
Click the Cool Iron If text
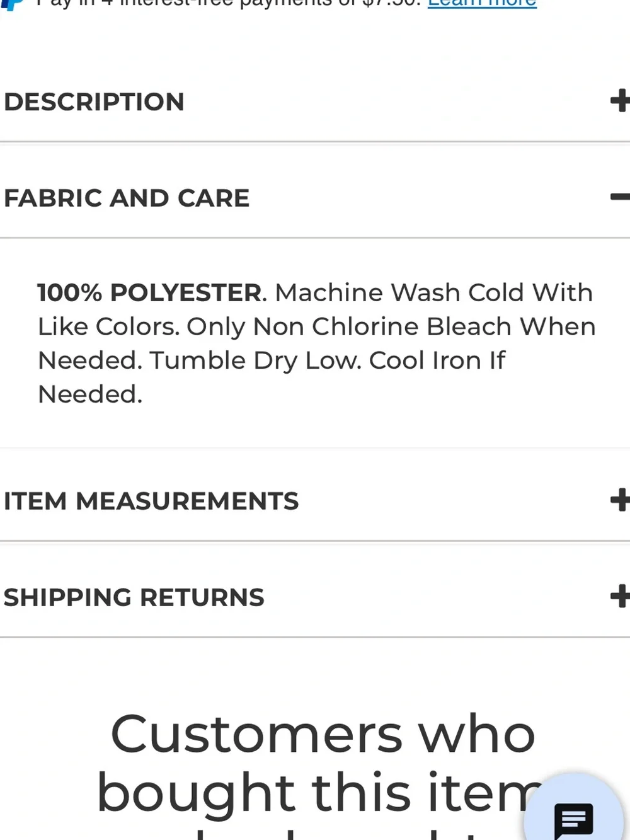point(437,360)
